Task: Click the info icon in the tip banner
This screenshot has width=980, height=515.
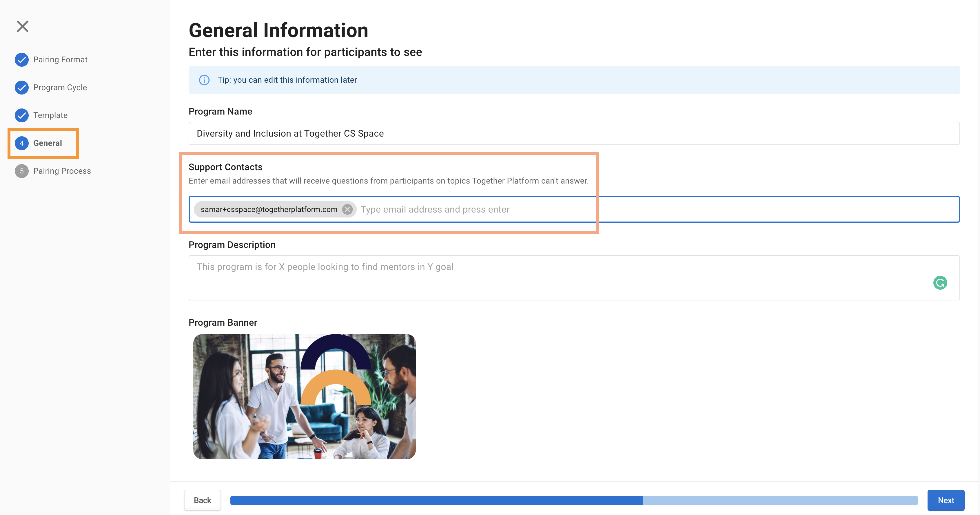Action: [x=204, y=80]
